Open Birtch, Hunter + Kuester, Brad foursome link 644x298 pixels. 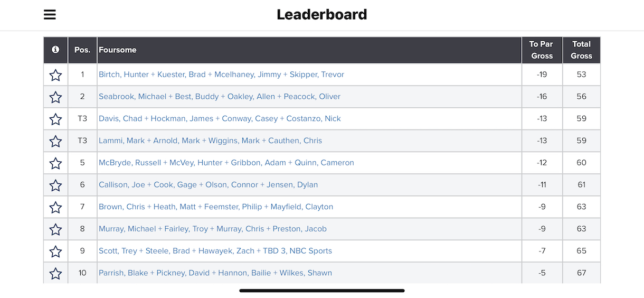tap(221, 74)
